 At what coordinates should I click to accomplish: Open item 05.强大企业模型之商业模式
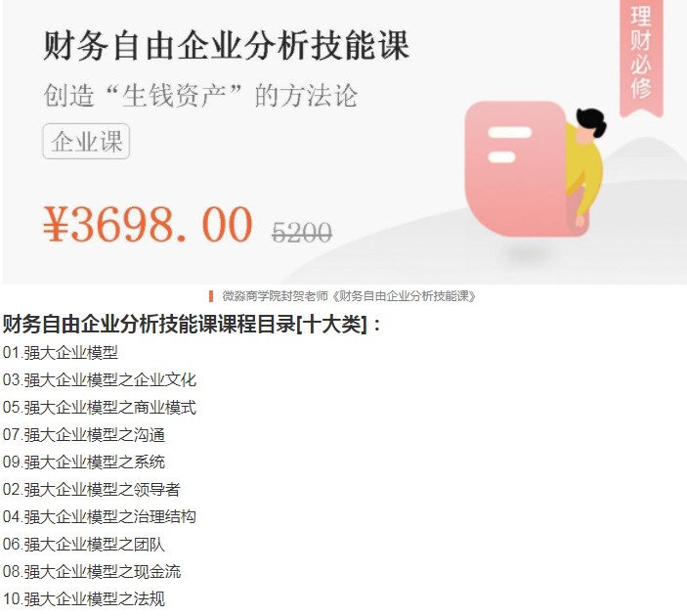(100, 408)
